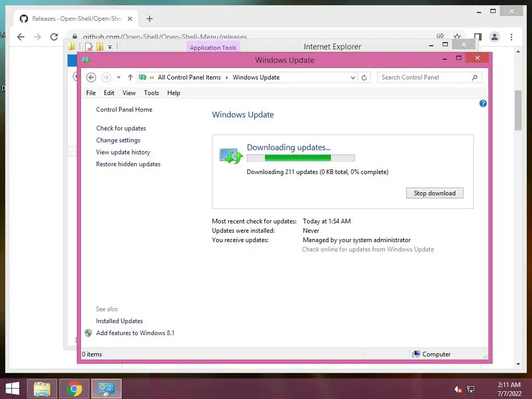
Task: Open recent locations dropdown arrow
Action: (118, 77)
